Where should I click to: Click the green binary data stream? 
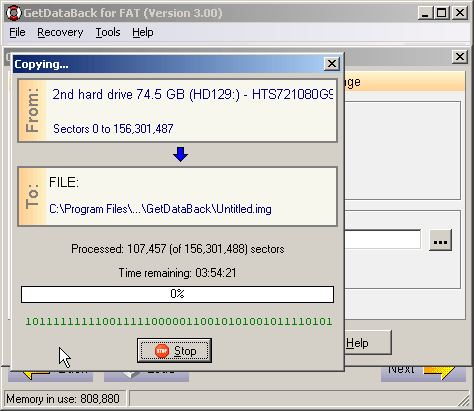[x=179, y=322]
